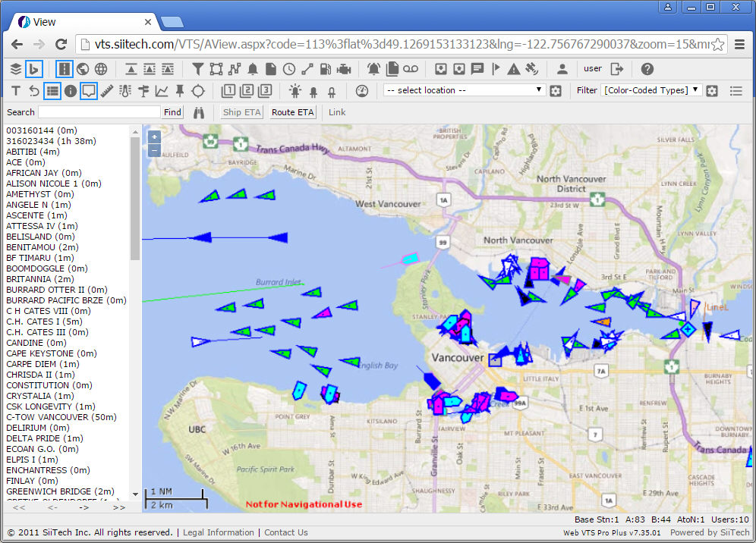
Task: Open the select location dropdown
Action: [x=464, y=90]
